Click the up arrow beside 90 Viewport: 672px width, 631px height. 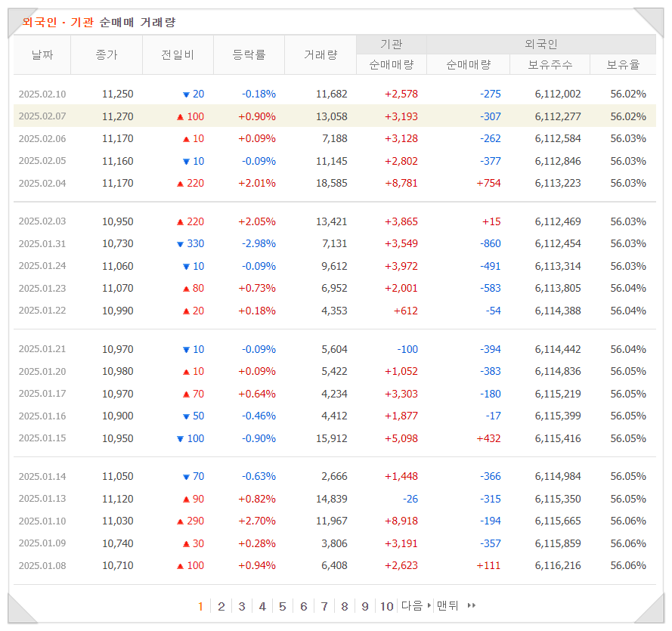click(186, 500)
